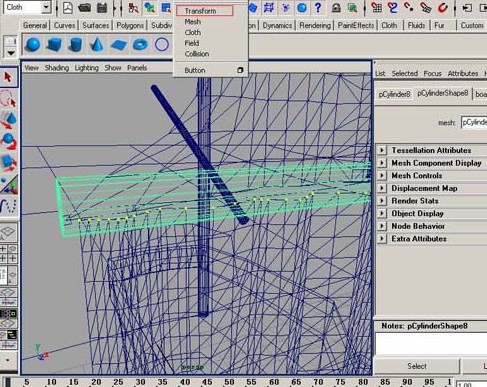Screen dimensions: 487x387
Task: Open viewport Panels menu
Action: click(x=137, y=68)
